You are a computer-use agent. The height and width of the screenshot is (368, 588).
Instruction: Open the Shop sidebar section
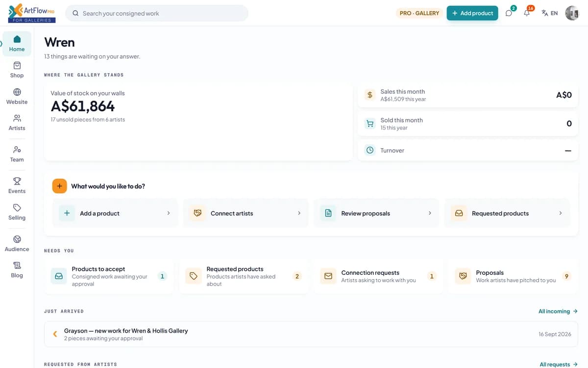pyautogui.click(x=17, y=70)
